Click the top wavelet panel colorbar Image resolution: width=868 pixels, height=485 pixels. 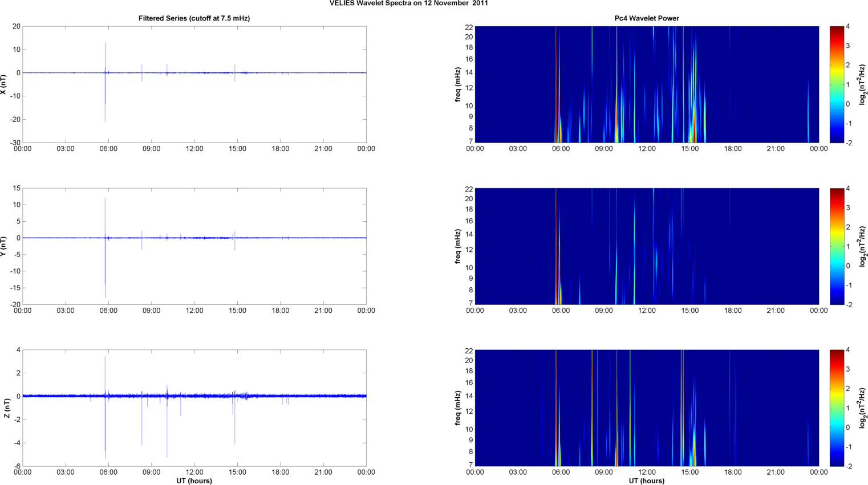point(836,84)
